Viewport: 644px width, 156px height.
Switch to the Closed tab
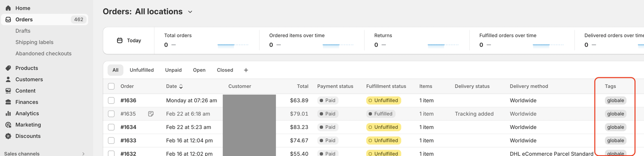(225, 70)
